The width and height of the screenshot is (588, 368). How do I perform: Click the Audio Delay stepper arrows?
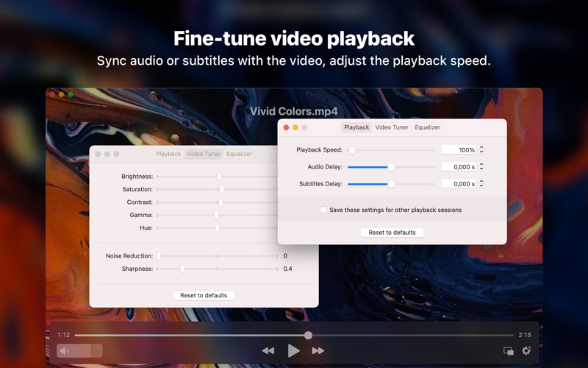[x=481, y=167]
